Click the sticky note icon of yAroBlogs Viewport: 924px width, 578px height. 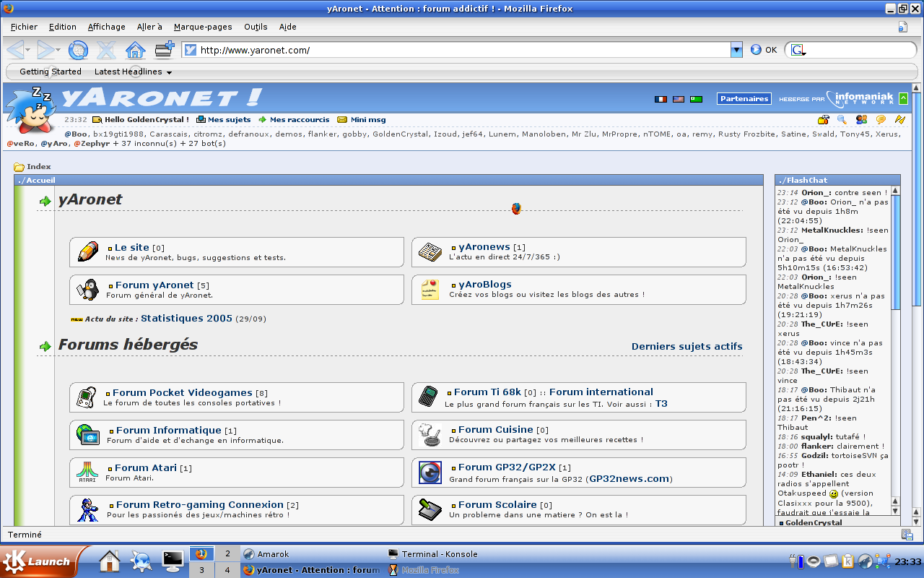[x=430, y=290]
